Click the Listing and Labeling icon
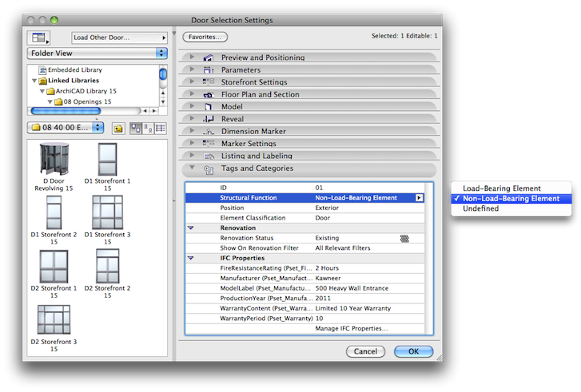Screen dimensions: 581x392 click(x=209, y=156)
